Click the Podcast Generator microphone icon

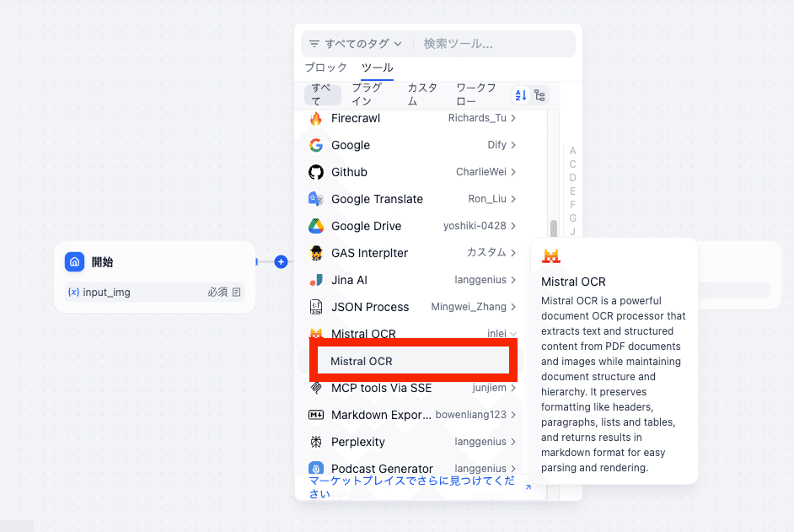315,469
